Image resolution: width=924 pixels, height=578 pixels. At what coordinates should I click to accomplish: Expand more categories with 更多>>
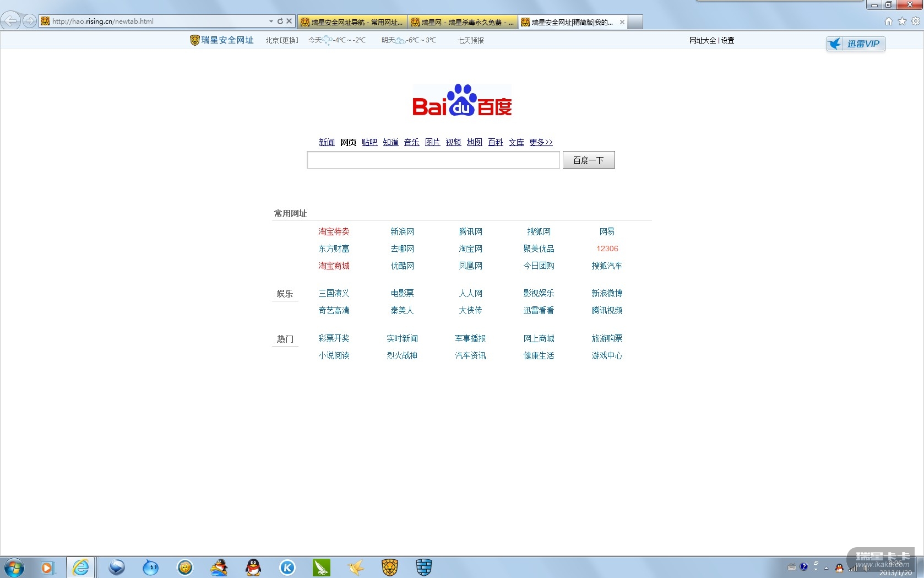pyautogui.click(x=541, y=142)
